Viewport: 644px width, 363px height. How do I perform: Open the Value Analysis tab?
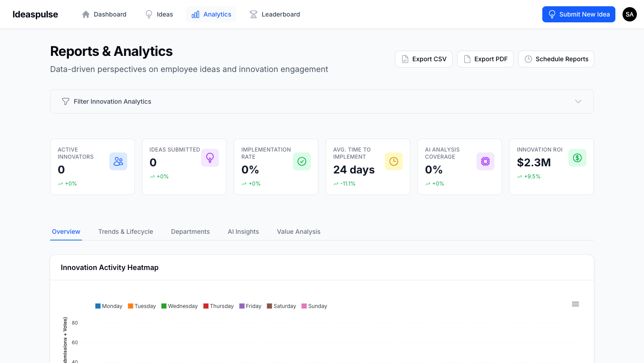tap(299, 232)
